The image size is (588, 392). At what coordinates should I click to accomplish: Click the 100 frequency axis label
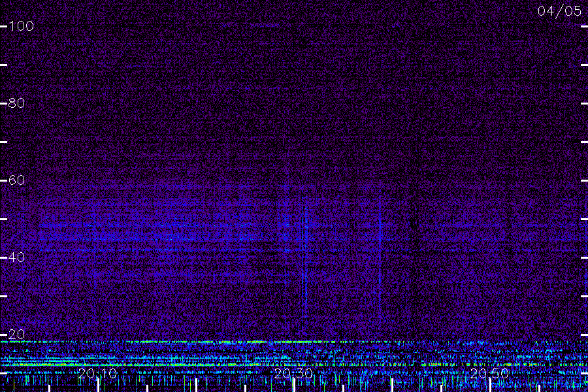pos(21,26)
